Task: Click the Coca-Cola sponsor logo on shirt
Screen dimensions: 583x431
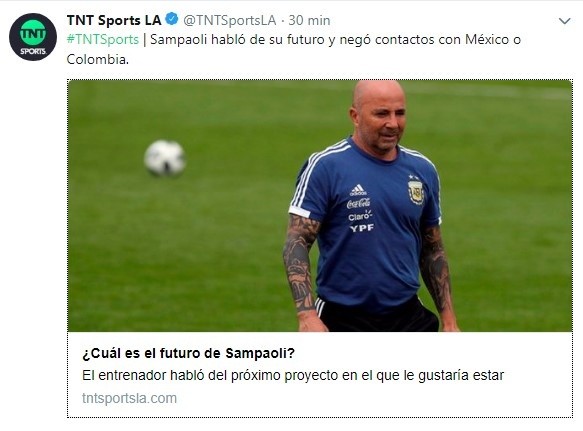Action: pyautogui.click(x=358, y=203)
